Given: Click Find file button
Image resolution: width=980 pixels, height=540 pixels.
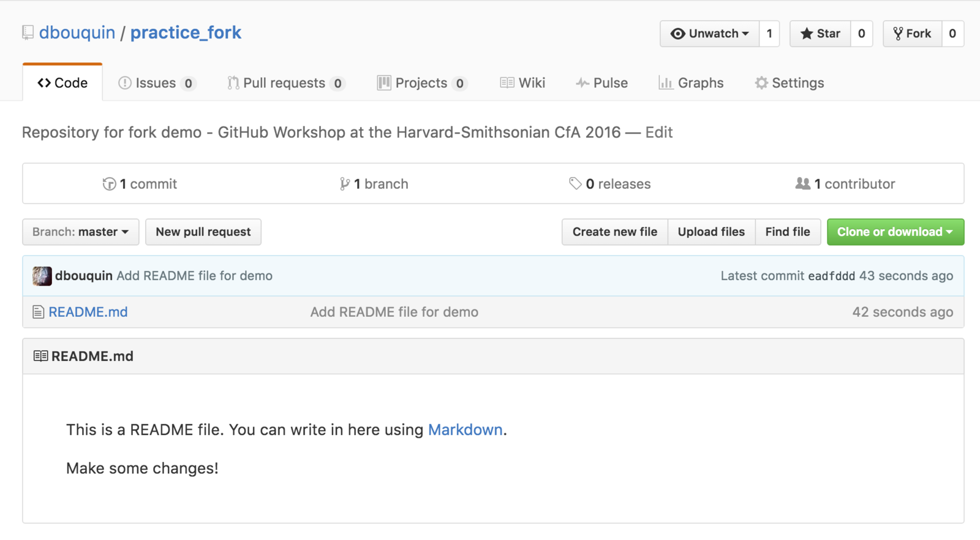Looking at the screenshot, I should coord(788,232).
